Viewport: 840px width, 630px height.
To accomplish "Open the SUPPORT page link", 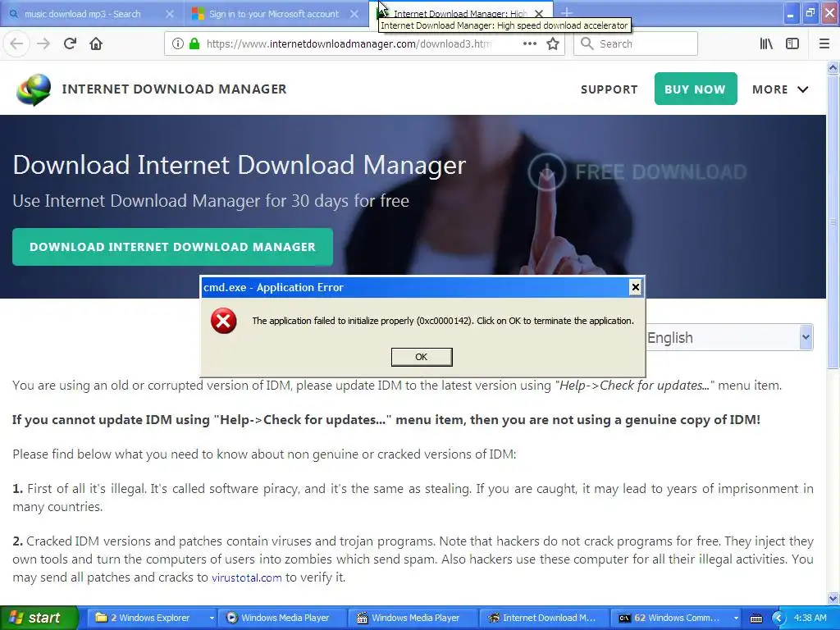I will coord(609,89).
